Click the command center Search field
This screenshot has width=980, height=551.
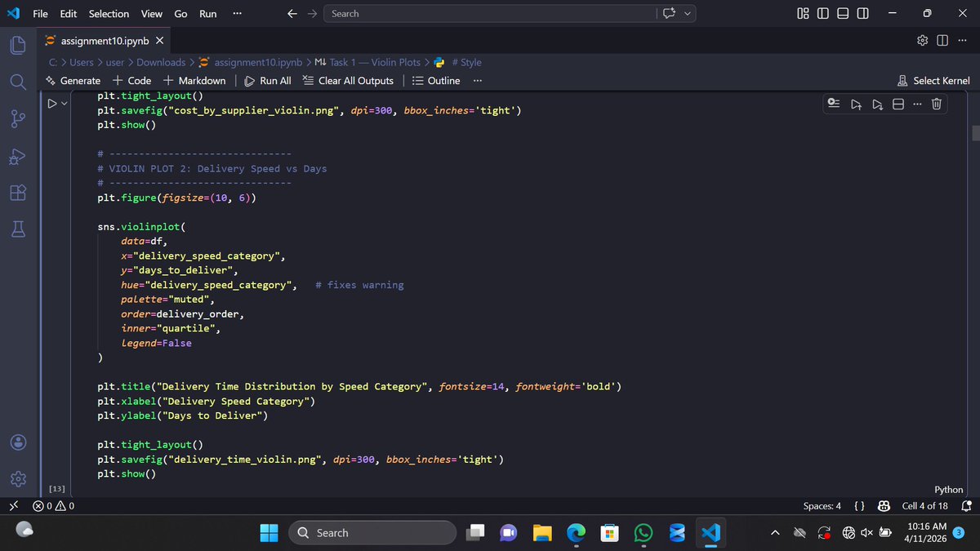[490, 13]
